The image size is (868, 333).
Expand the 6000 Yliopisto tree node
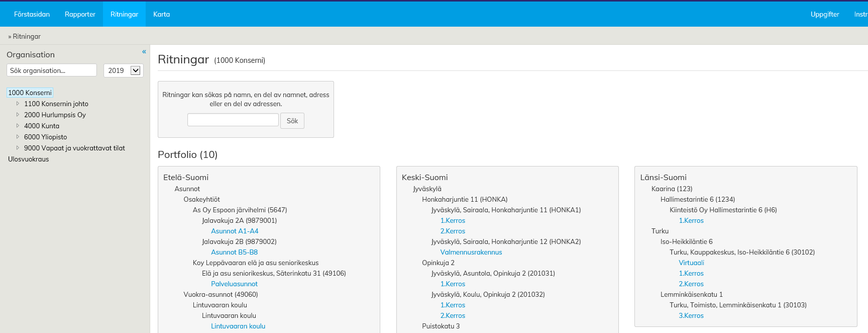18,137
